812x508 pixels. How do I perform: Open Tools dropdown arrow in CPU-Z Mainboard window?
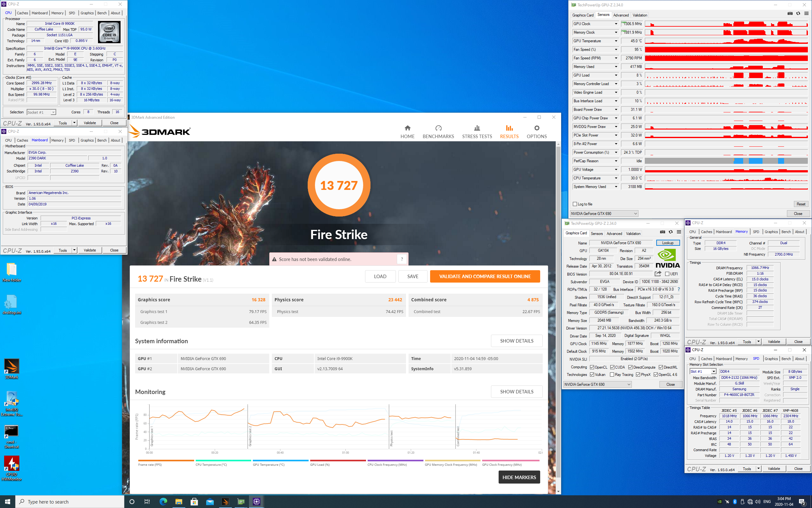74,250
